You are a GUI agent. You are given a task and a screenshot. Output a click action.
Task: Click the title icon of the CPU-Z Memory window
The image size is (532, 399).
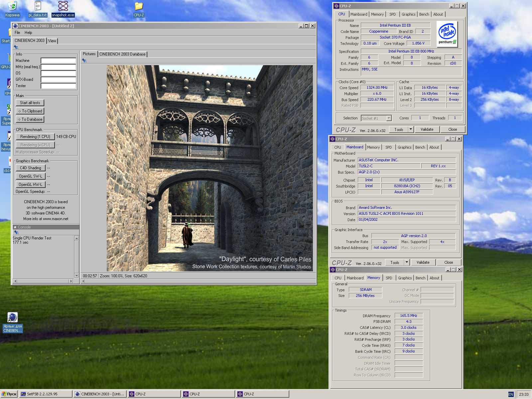click(332, 270)
